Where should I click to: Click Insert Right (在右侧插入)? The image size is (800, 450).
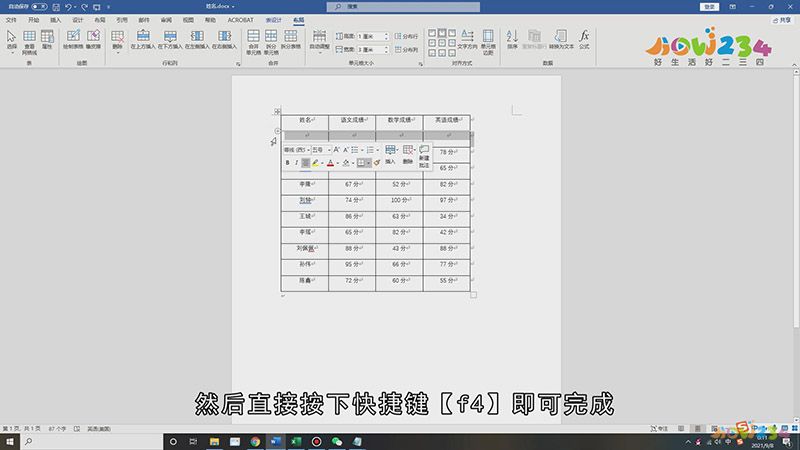[x=224, y=39]
